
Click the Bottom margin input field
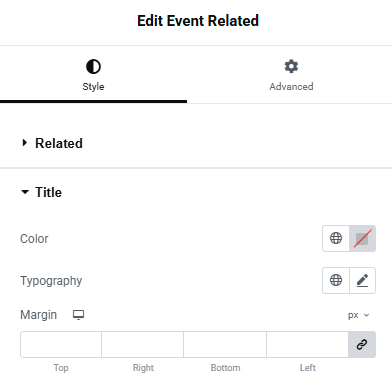point(225,344)
